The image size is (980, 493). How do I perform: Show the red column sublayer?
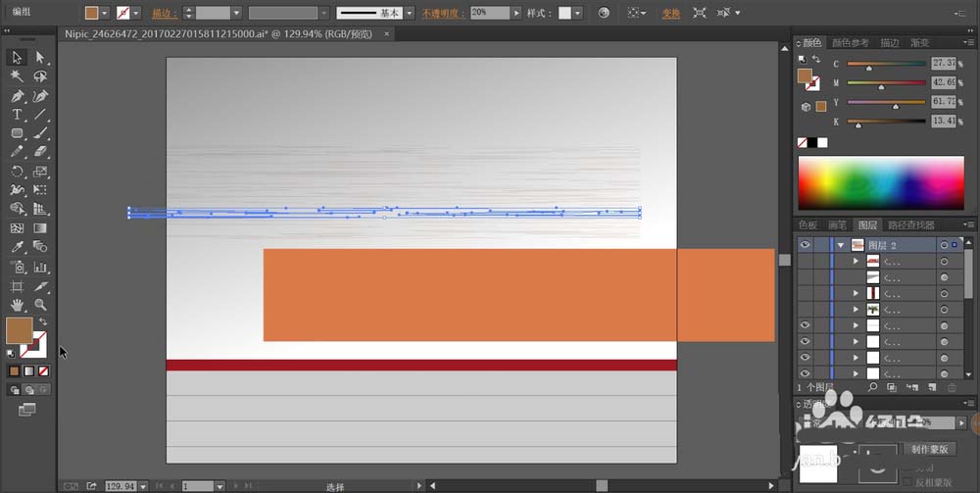(805, 294)
